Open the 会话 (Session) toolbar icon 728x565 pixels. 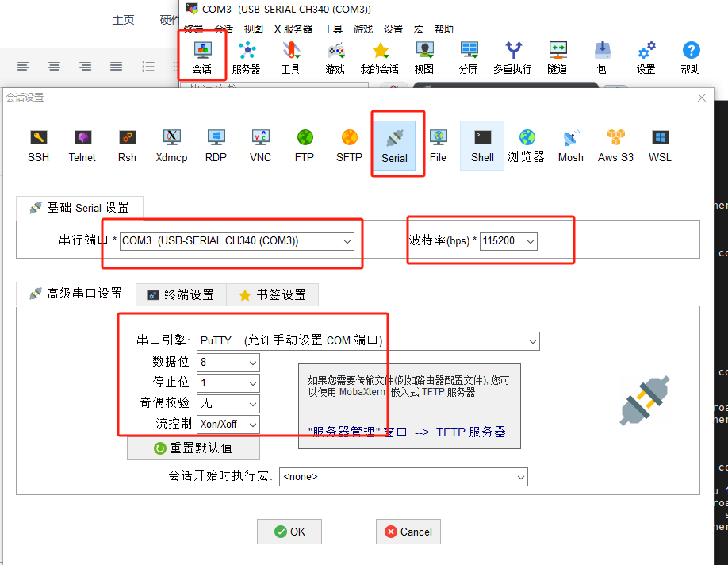point(202,57)
